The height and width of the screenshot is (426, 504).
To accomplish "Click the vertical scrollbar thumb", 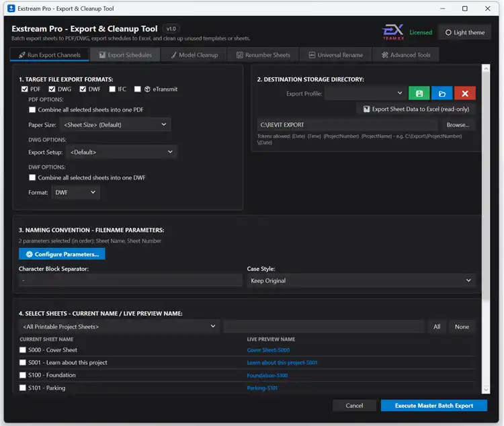I will 486,186.
